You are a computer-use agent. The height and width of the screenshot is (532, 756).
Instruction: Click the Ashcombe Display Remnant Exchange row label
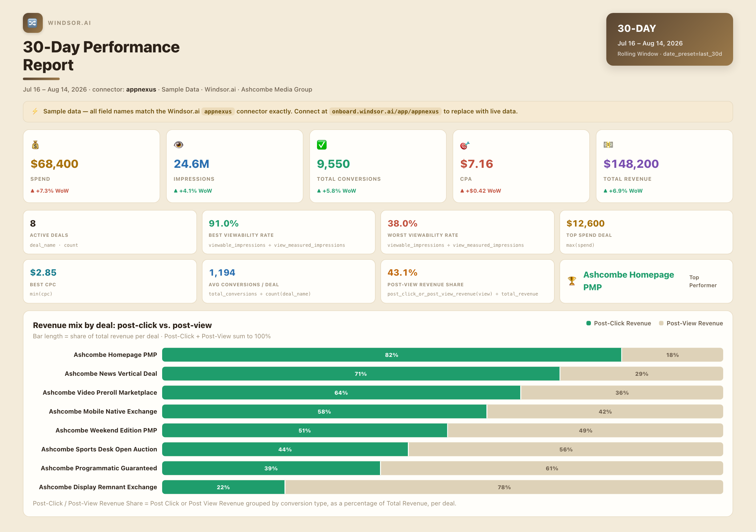click(98, 487)
